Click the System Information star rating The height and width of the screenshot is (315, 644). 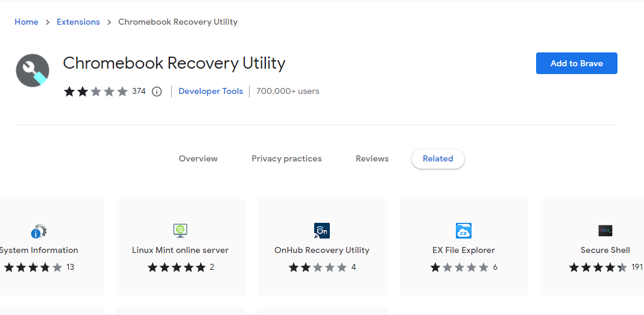(33, 267)
